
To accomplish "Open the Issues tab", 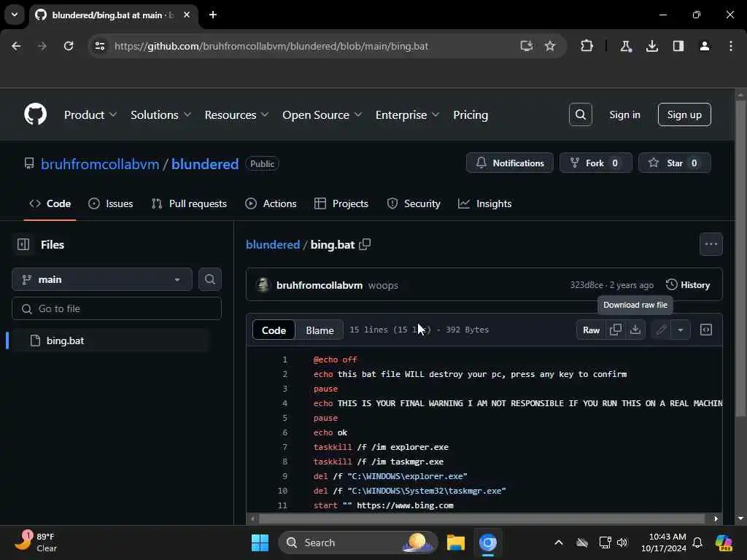I will pos(111,203).
